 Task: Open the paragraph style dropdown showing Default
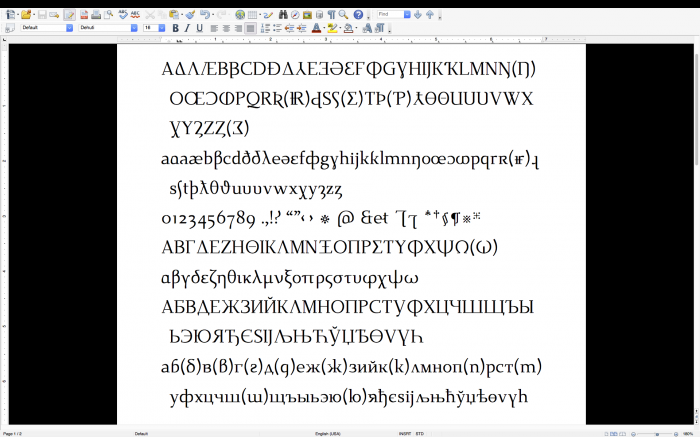47,28
